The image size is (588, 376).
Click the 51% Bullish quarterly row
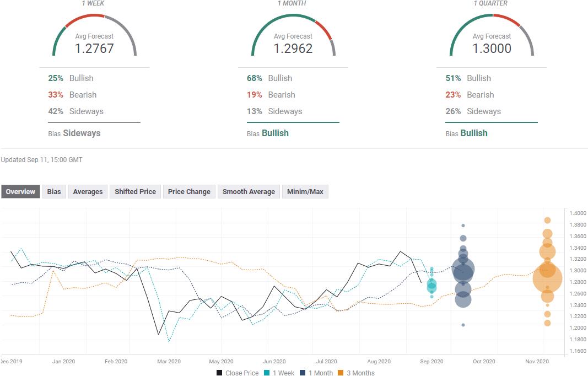(468, 78)
